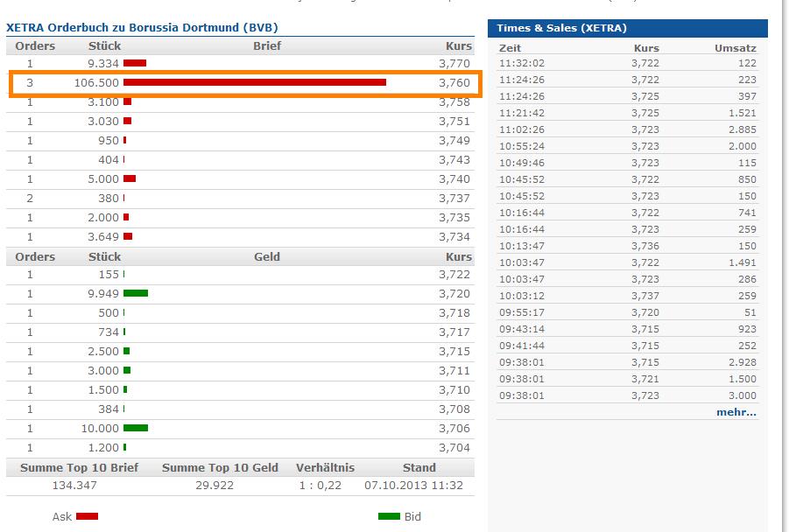Select the trade volume 397
The width and height of the screenshot is (789, 532).
747,96
